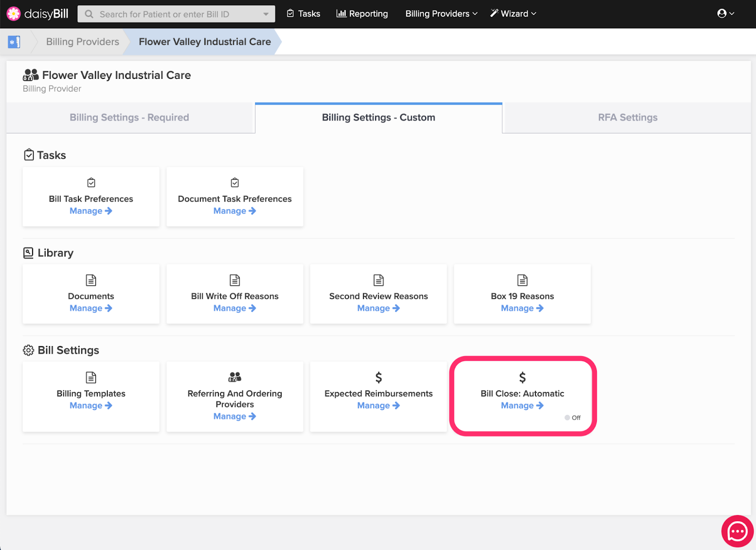Switch to the RFA Settings tab
This screenshot has height=550, width=756.
tap(627, 118)
